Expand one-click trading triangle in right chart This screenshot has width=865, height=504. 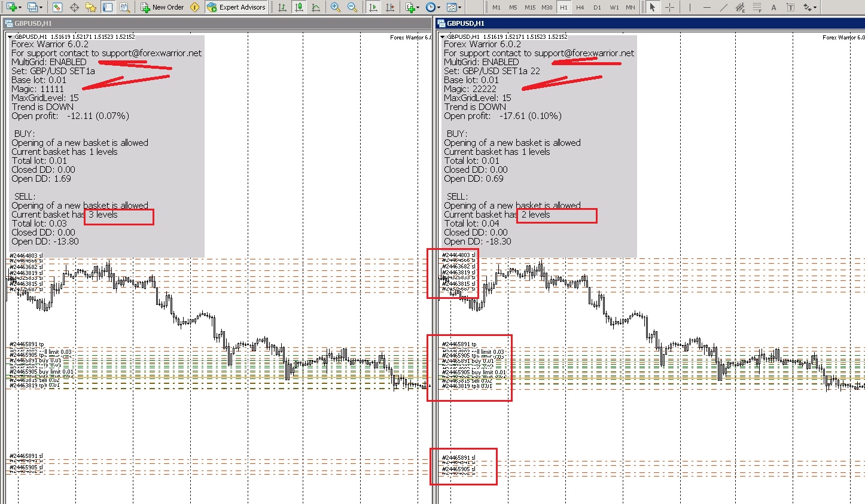tap(442, 37)
